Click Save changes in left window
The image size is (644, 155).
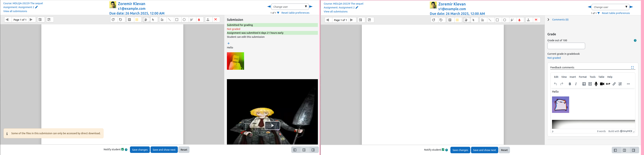coord(140,150)
